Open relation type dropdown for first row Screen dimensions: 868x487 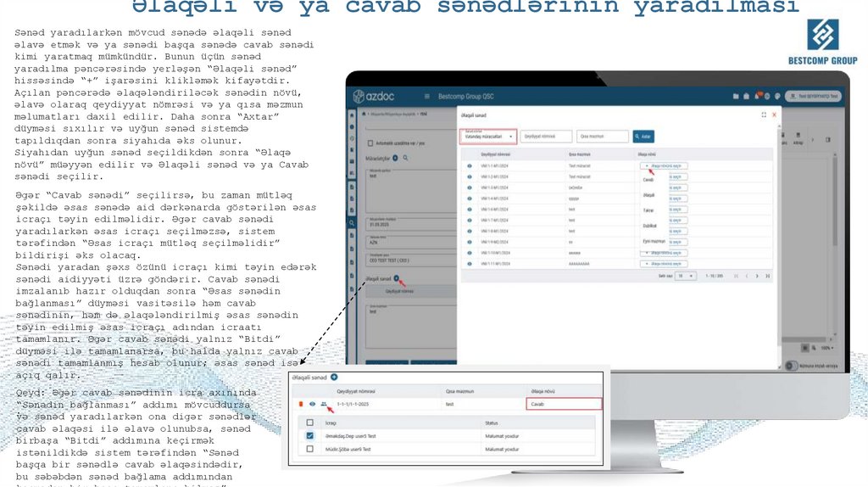[664, 165]
